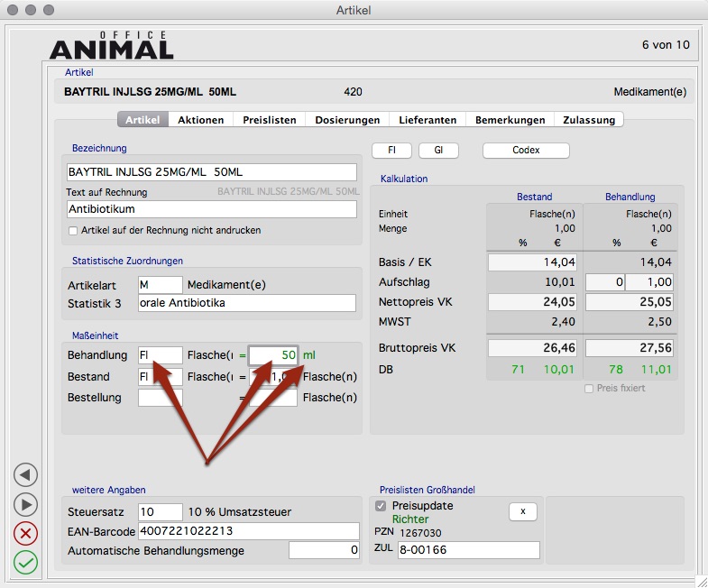
Task: Click the x button beside Preisupdate
Action: [523, 511]
